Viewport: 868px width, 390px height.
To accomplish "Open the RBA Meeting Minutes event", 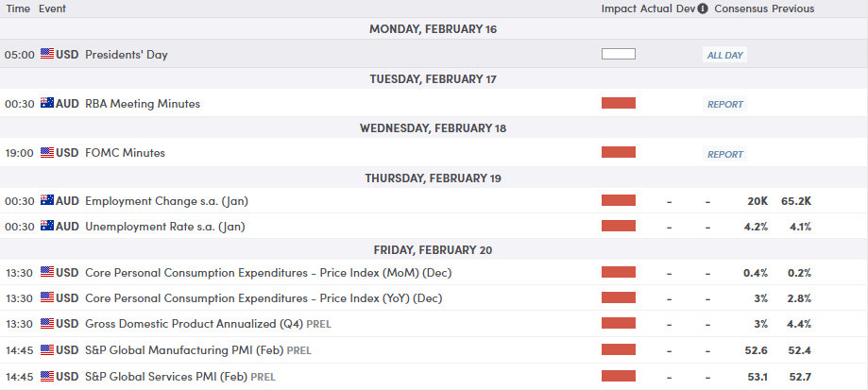I will (143, 104).
